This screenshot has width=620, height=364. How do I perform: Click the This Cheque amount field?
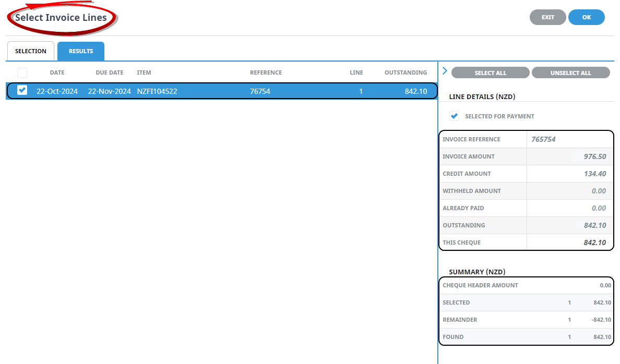pos(569,242)
